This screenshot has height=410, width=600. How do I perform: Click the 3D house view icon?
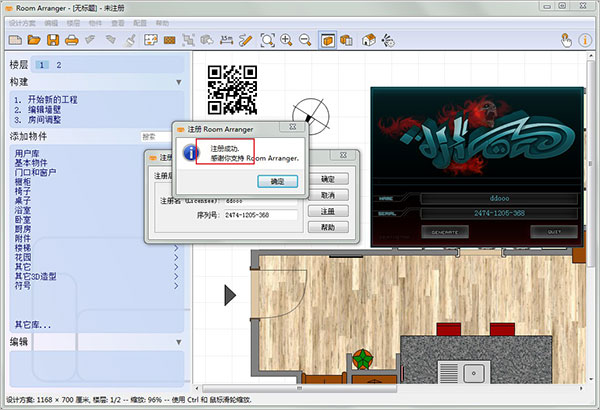click(x=368, y=40)
